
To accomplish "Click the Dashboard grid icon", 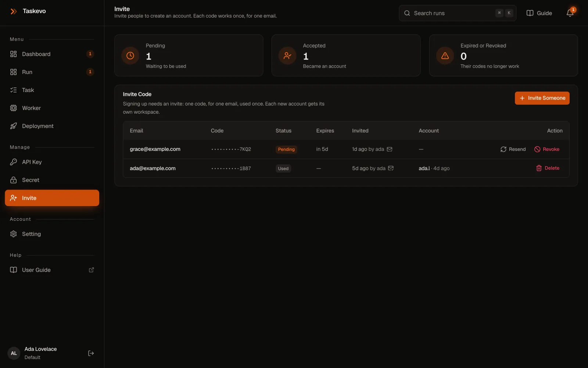I will coord(14,54).
